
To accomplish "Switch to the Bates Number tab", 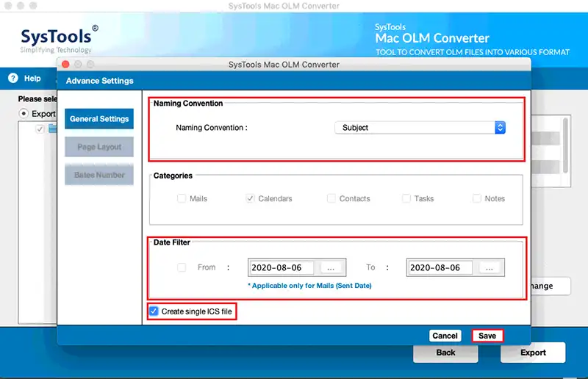I will (99, 175).
